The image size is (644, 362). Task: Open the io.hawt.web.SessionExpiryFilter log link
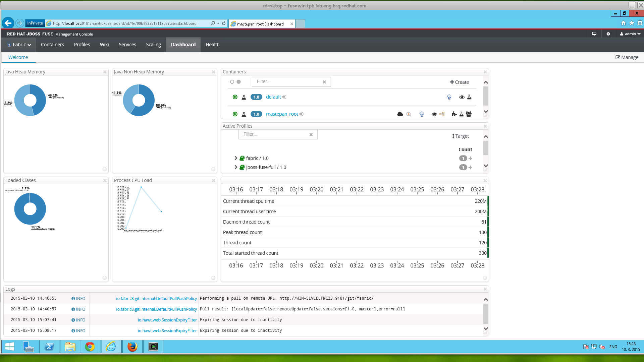pyautogui.click(x=167, y=320)
